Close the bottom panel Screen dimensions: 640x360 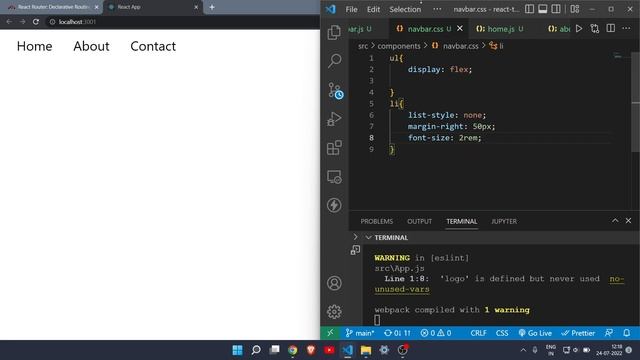pyautogui.click(x=628, y=220)
